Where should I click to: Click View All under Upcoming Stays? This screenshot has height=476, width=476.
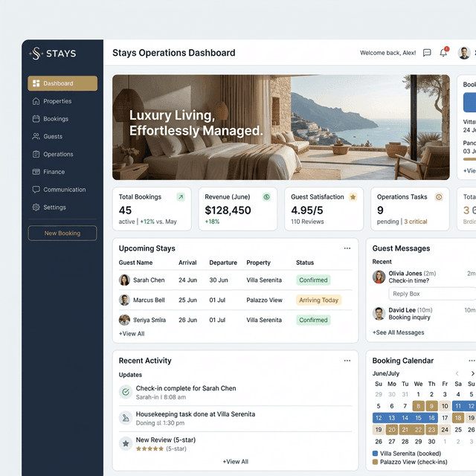click(x=132, y=334)
